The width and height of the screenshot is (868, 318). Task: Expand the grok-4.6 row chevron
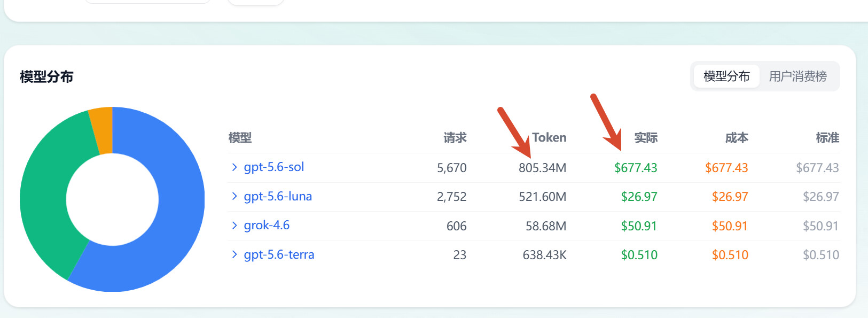pos(234,226)
